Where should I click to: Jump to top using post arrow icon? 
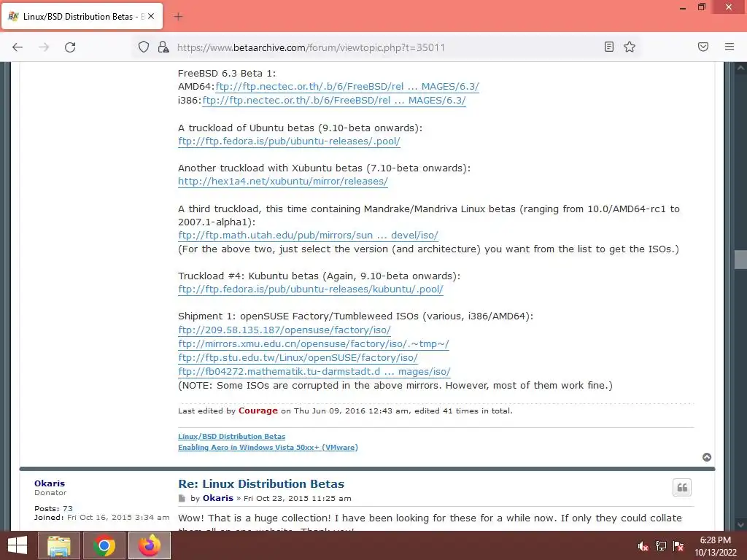[707, 457]
